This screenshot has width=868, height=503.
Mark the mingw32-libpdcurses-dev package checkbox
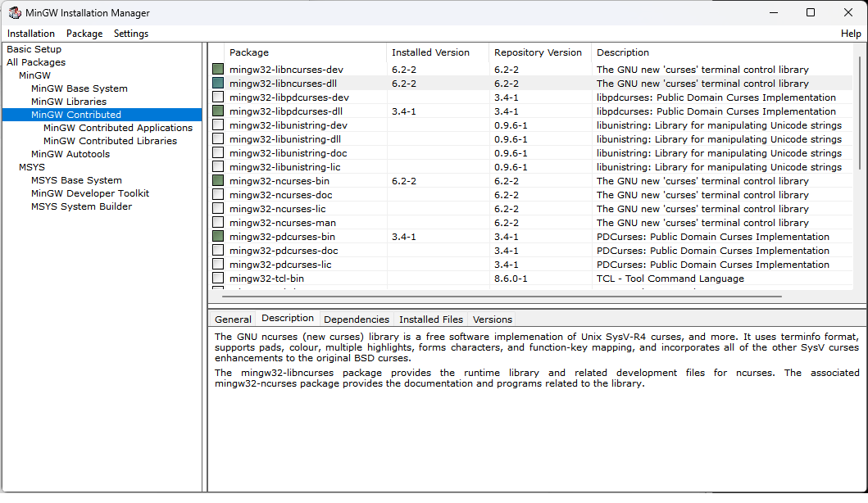218,97
